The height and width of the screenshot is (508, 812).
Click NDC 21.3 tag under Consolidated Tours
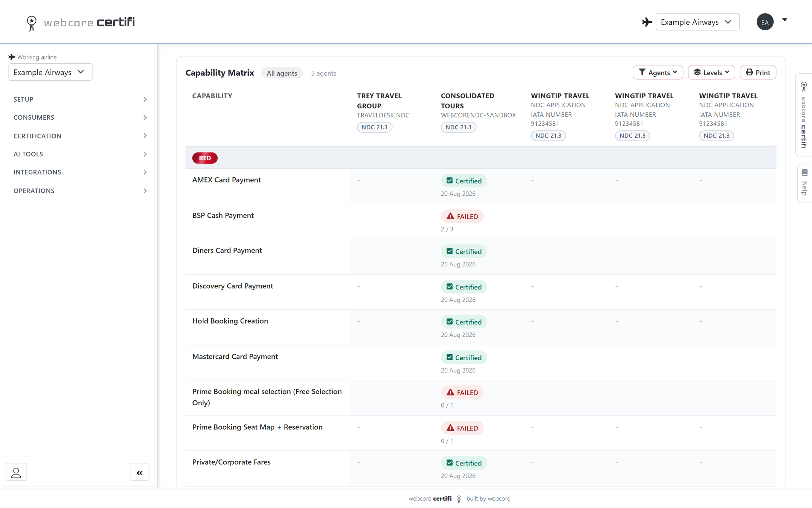(458, 127)
